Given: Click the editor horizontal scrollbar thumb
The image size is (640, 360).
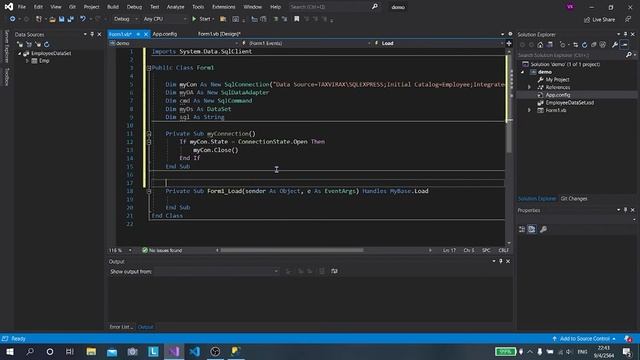Looking at the screenshot, I should point(292,250).
